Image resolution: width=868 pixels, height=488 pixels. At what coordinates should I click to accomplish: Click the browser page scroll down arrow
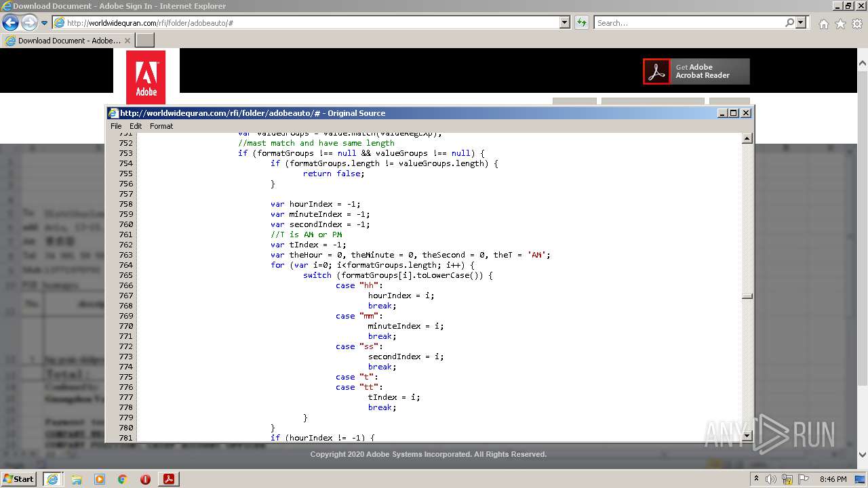pyautogui.click(x=863, y=455)
